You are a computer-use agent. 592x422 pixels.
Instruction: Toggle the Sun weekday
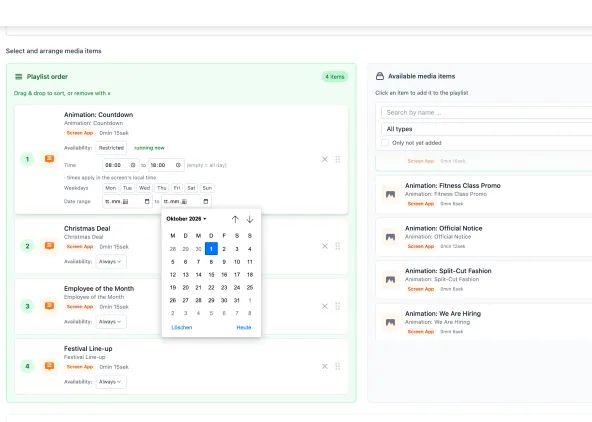pos(207,188)
